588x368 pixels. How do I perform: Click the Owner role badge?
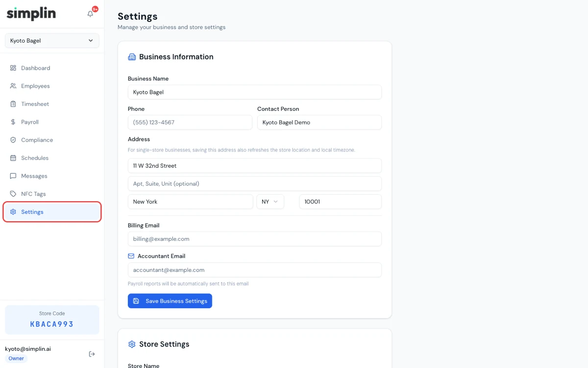click(16, 358)
